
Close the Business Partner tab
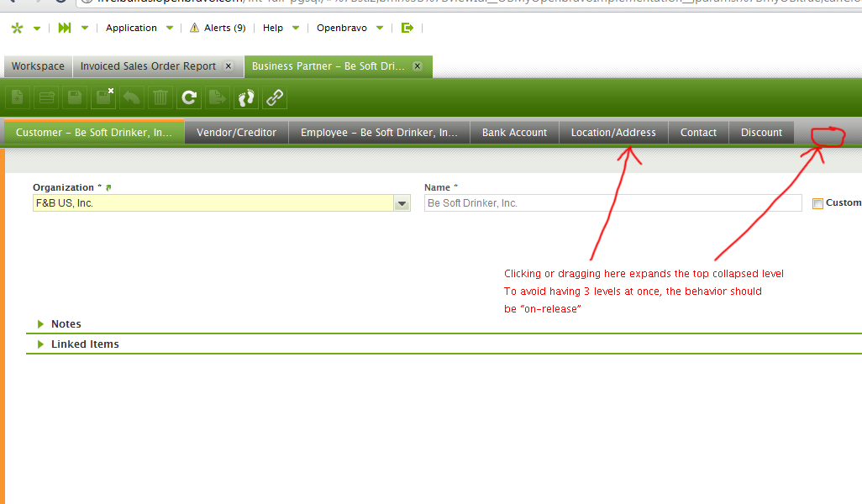point(418,66)
